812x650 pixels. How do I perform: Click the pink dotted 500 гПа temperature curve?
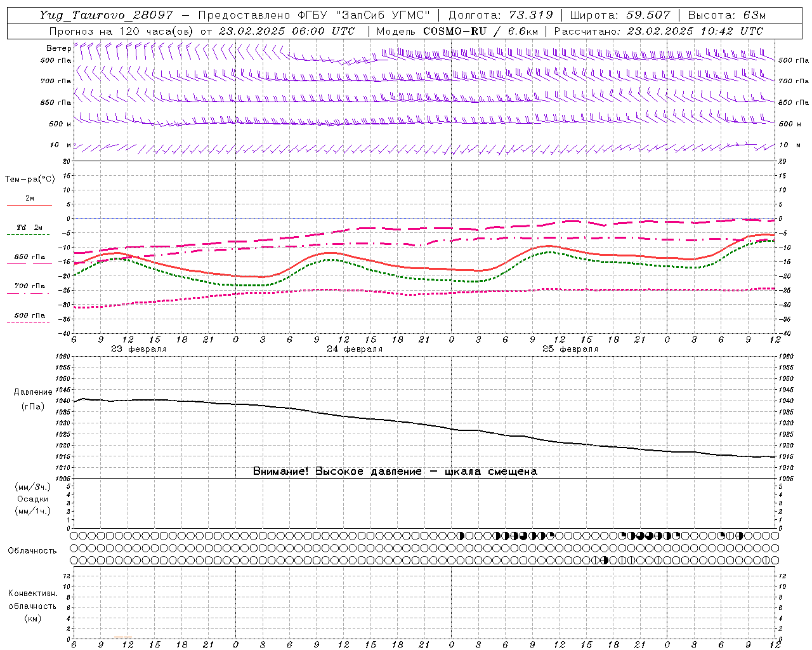[425, 293]
